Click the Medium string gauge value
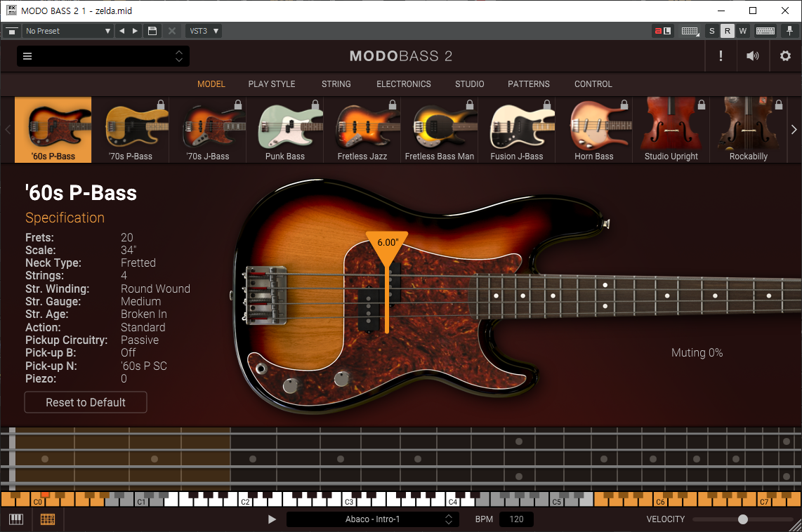The width and height of the screenshot is (802, 532). pos(140,302)
